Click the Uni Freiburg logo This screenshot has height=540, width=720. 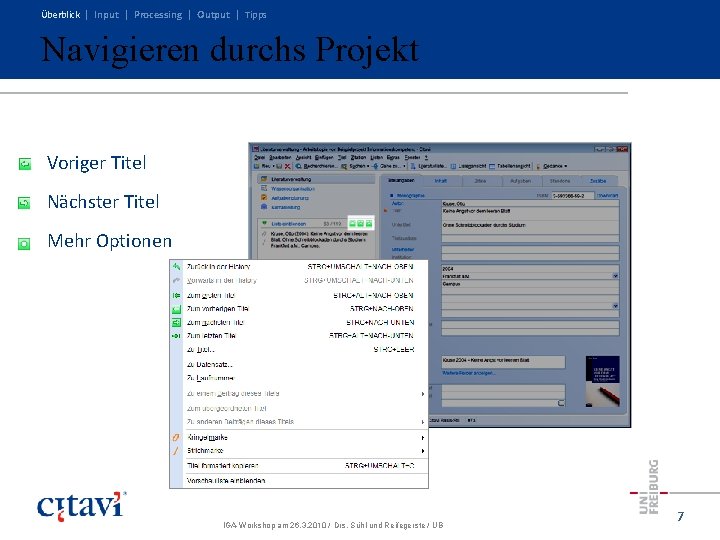(x=650, y=488)
